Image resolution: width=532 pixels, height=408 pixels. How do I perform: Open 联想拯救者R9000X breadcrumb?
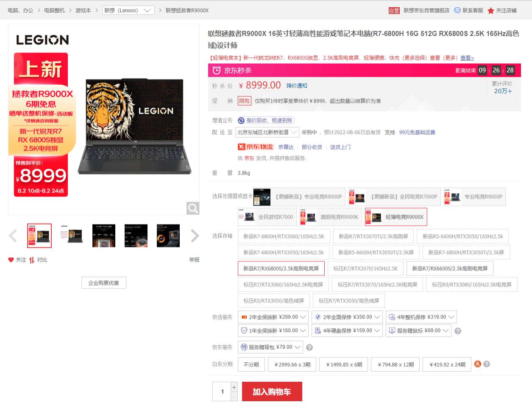[187, 11]
